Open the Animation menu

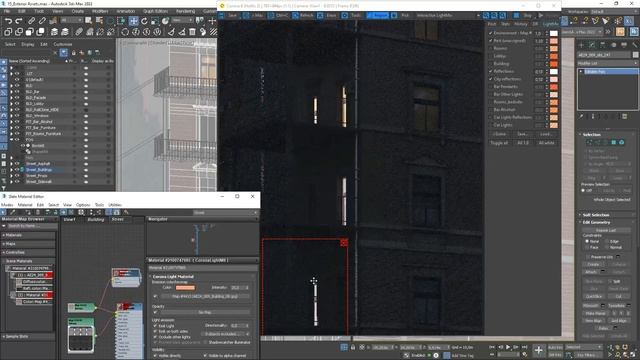click(126, 11)
